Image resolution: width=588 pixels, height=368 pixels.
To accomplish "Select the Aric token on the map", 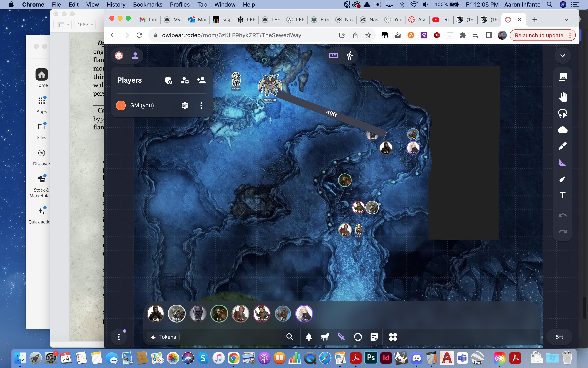I will pos(345,180).
